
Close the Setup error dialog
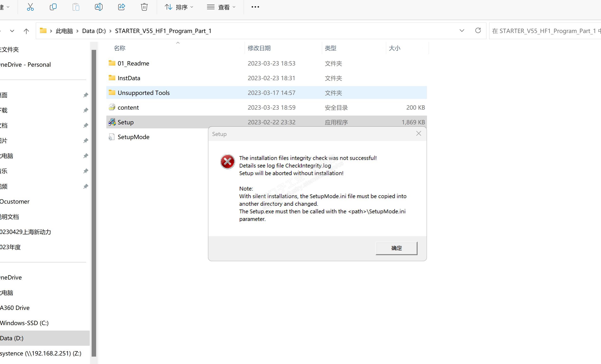(x=418, y=134)
